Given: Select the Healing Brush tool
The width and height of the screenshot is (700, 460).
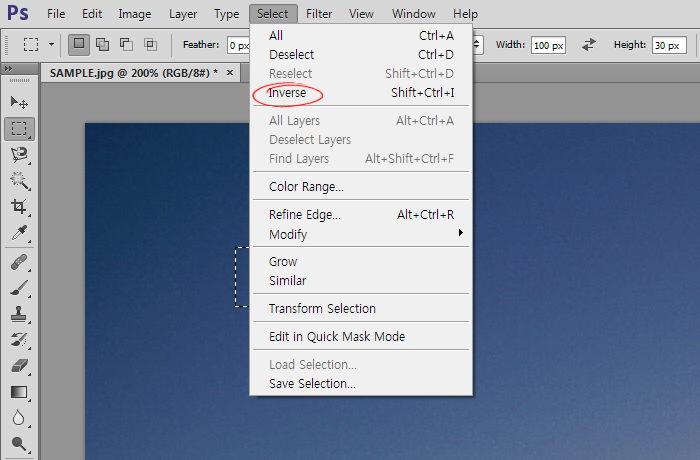Looking at the screenshot, I should click(x=19, y=262).
